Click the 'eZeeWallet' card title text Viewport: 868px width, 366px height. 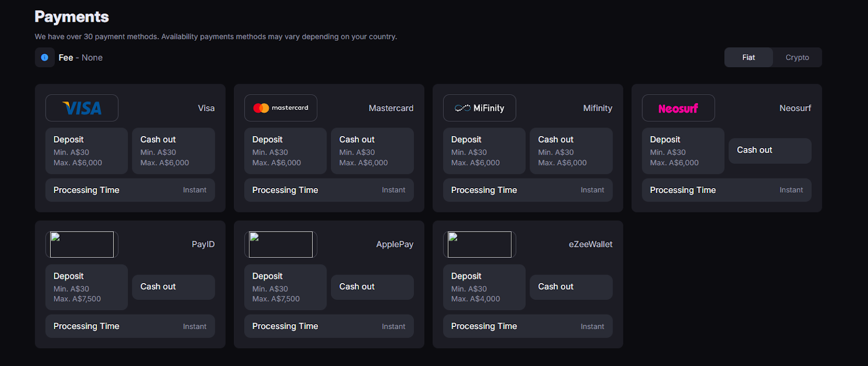pyautogui.click(x=591, y=245)
